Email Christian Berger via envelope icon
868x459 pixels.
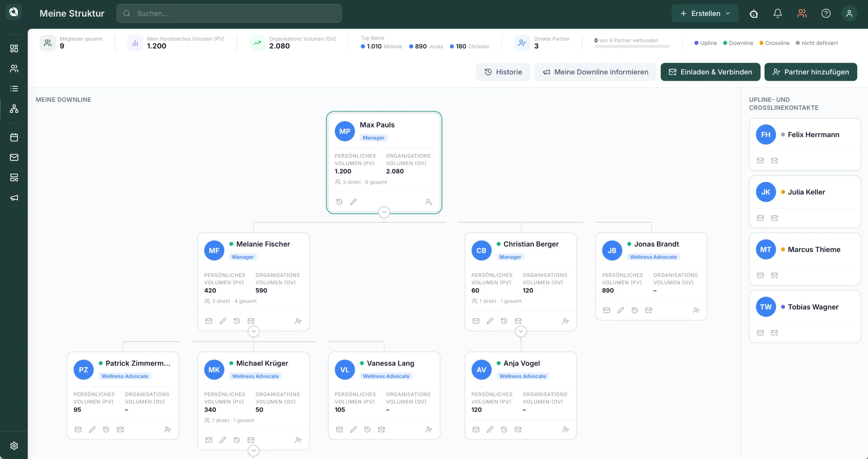coord(476,321)
